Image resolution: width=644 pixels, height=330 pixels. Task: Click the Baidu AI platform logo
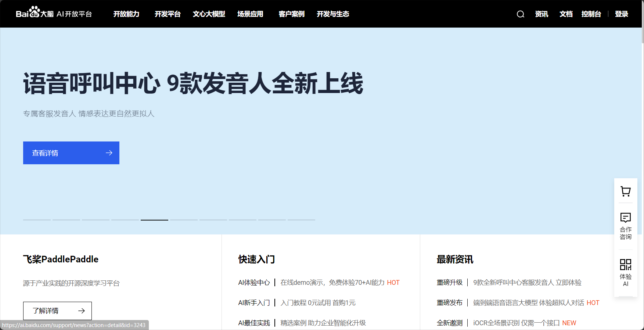54,13
